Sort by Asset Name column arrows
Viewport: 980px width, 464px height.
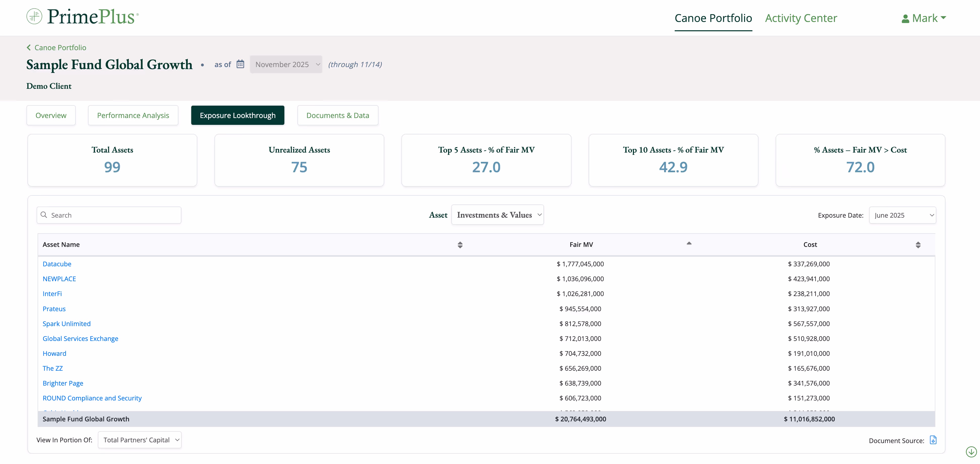pyautogui.click(x=460, y=245)
